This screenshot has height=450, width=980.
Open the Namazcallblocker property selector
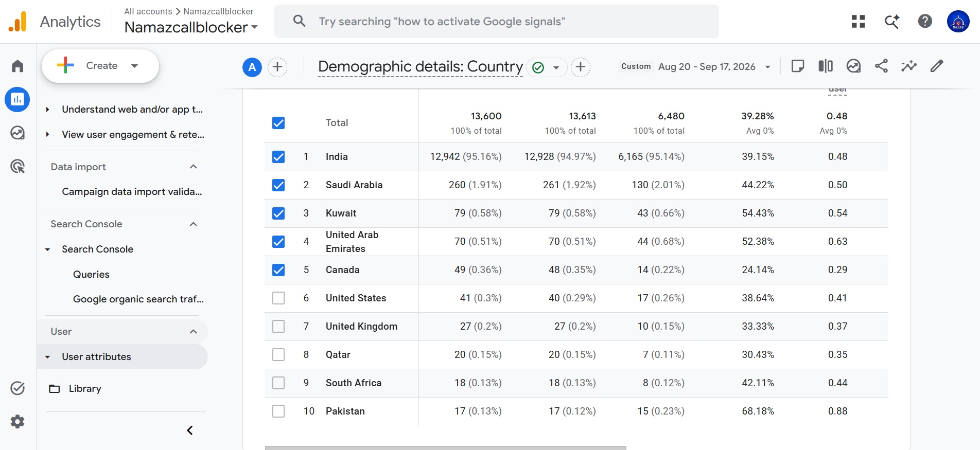(191, 27)
